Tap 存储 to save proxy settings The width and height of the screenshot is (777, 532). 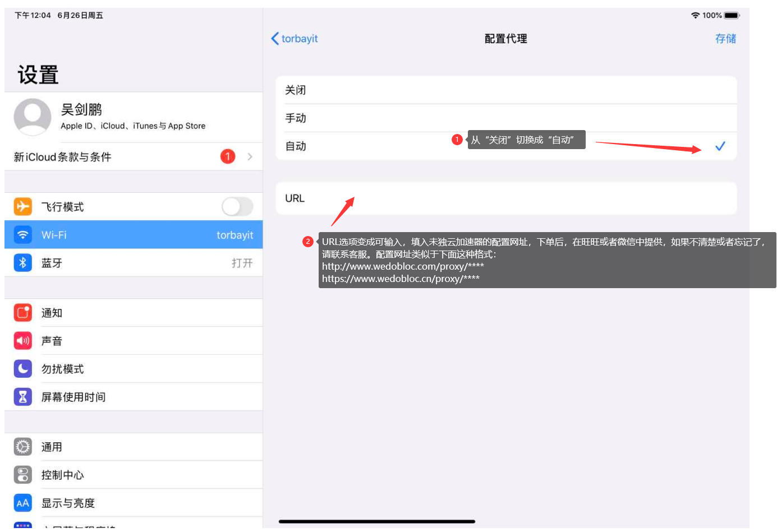[x=725, y=39]
